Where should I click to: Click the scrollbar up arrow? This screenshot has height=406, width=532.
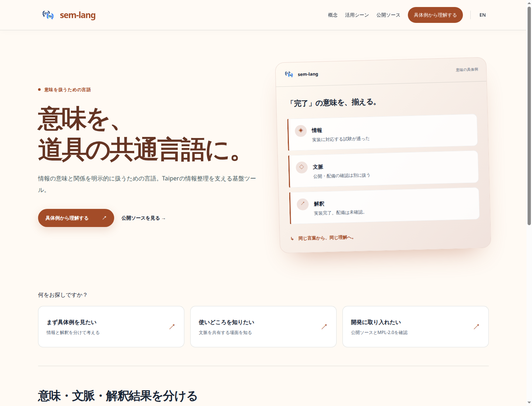tap(529, 3)
